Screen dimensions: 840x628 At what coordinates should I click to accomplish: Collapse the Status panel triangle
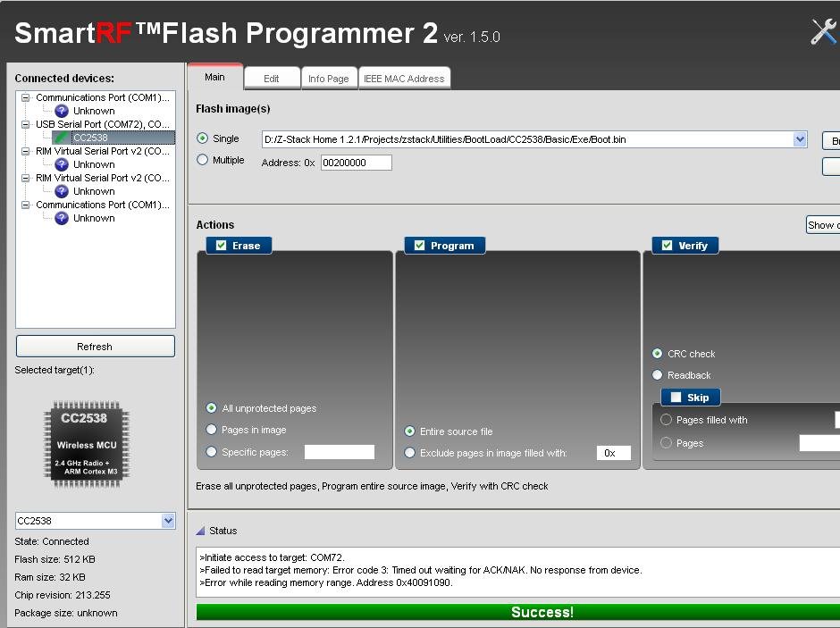pyautogui.click(x=200, y=531)
